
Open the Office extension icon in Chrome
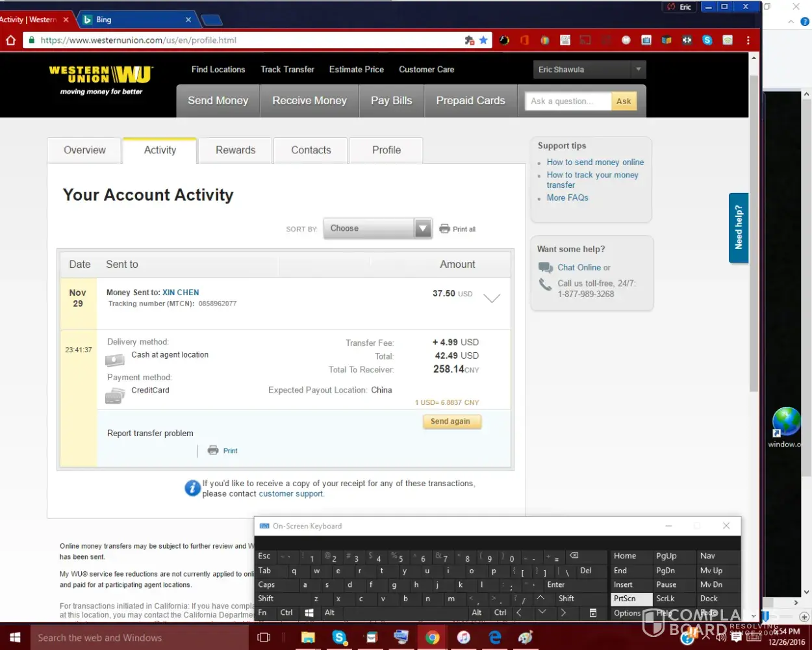point(524,40)
